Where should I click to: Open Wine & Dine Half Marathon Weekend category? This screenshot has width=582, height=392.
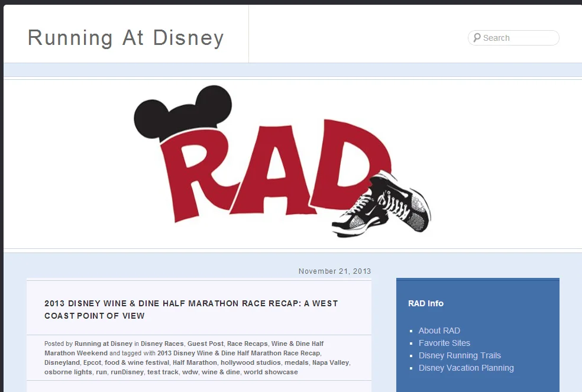184,348
